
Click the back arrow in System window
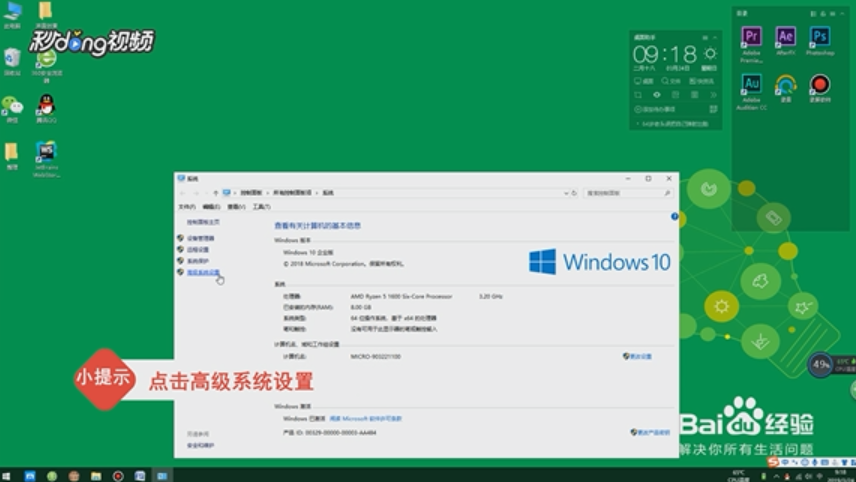[x=182, y=193]
